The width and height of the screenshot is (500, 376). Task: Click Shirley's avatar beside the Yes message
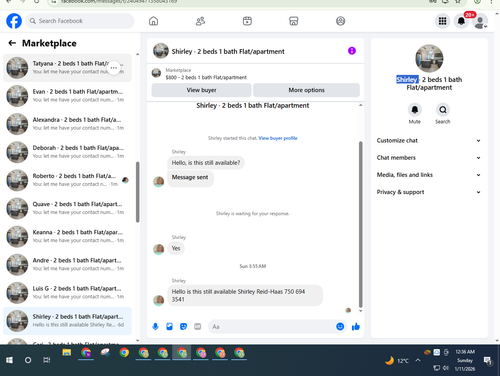coord(159,249)
